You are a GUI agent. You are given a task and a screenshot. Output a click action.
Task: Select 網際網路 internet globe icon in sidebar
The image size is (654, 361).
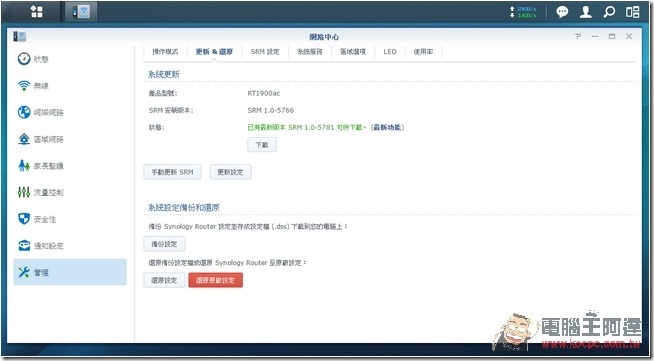[x=24, y=112]
